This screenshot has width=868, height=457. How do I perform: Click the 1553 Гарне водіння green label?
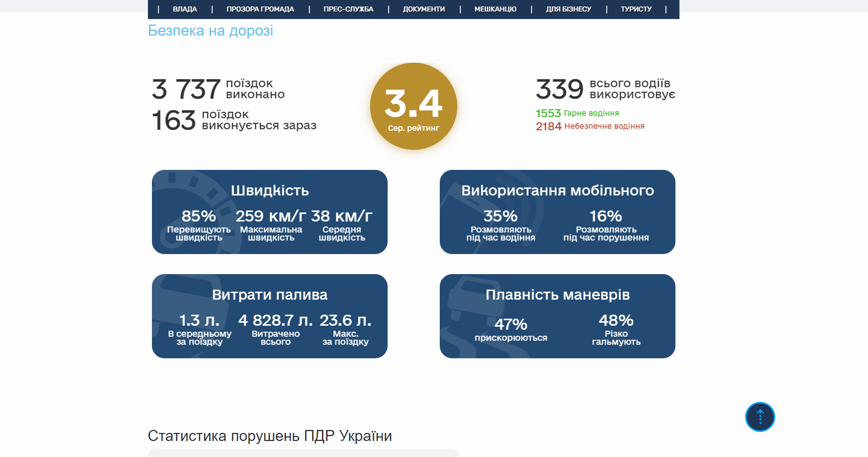click(577, 113)
